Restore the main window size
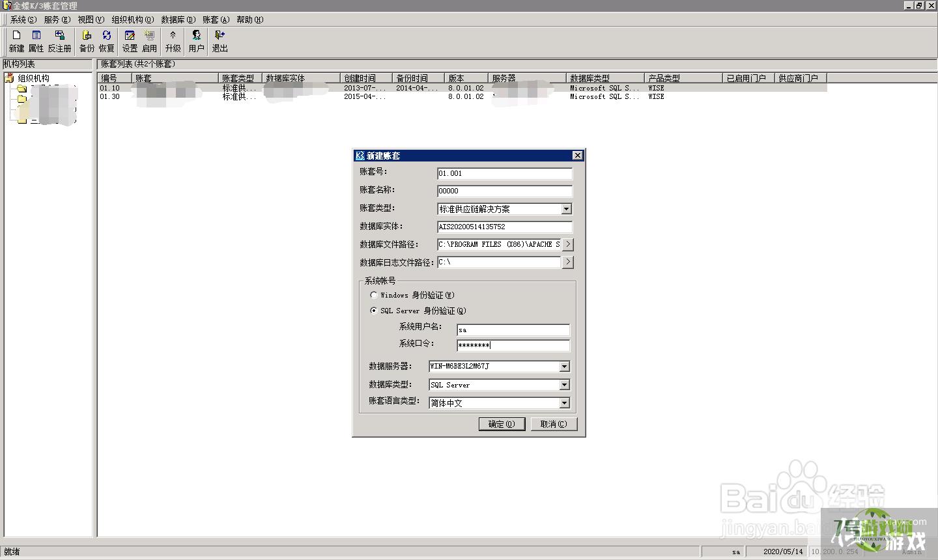The width and height of the screenshot is (938, 560). (x=919, y=5)
